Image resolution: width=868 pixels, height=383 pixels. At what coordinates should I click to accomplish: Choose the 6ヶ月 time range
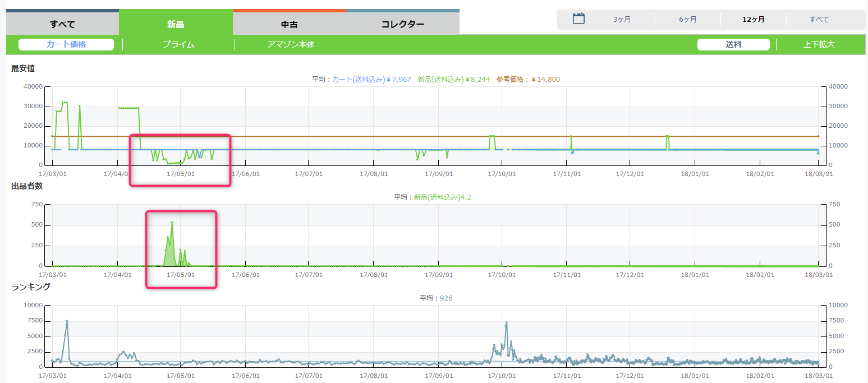(x=688, y=20)
